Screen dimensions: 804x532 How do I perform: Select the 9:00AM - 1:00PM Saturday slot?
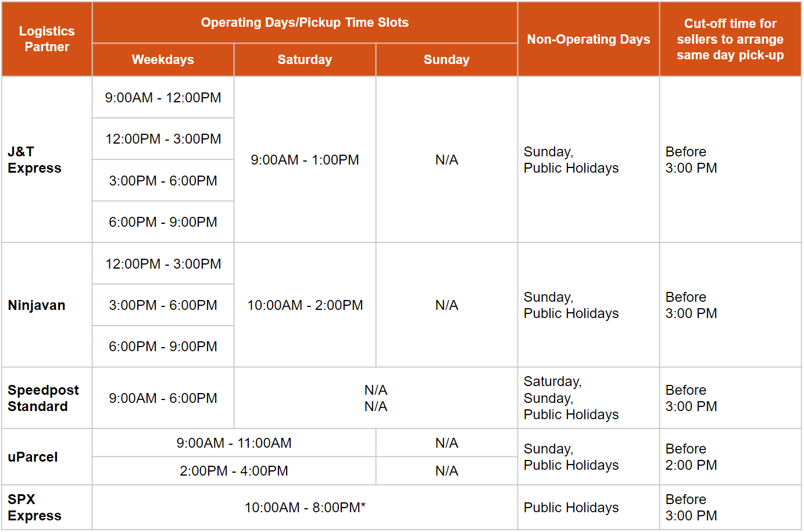(305, 160)
